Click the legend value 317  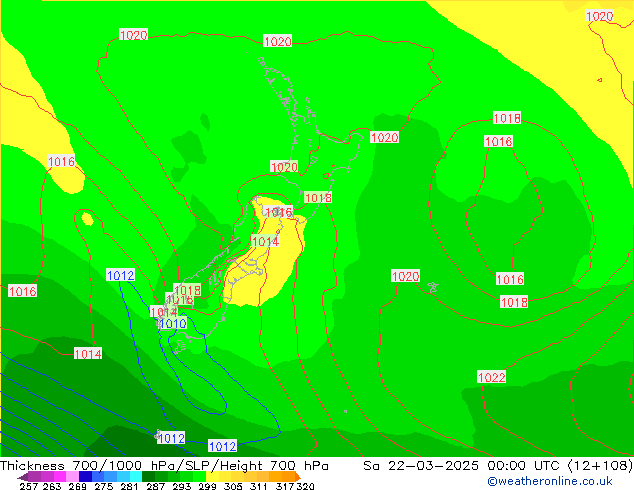(285, 486)
